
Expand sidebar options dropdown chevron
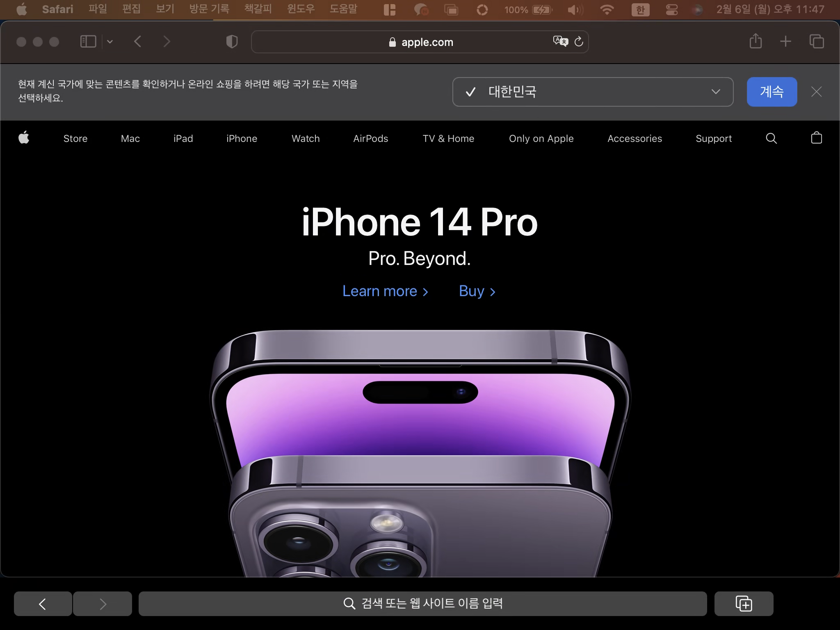(x=110, y=41)
